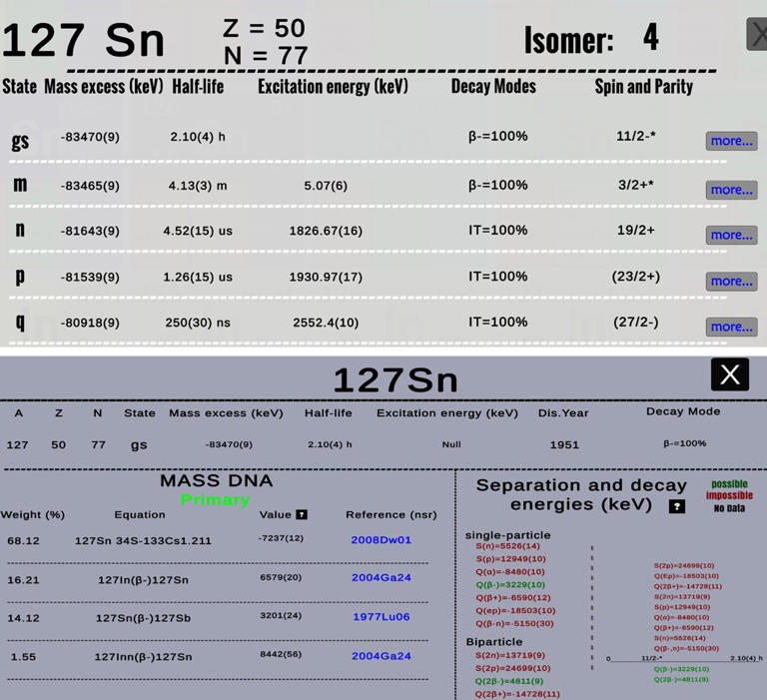Viewport: 767px width, 700px height.
Task: Click the Decay Modes column header
Action: (493, 86)
